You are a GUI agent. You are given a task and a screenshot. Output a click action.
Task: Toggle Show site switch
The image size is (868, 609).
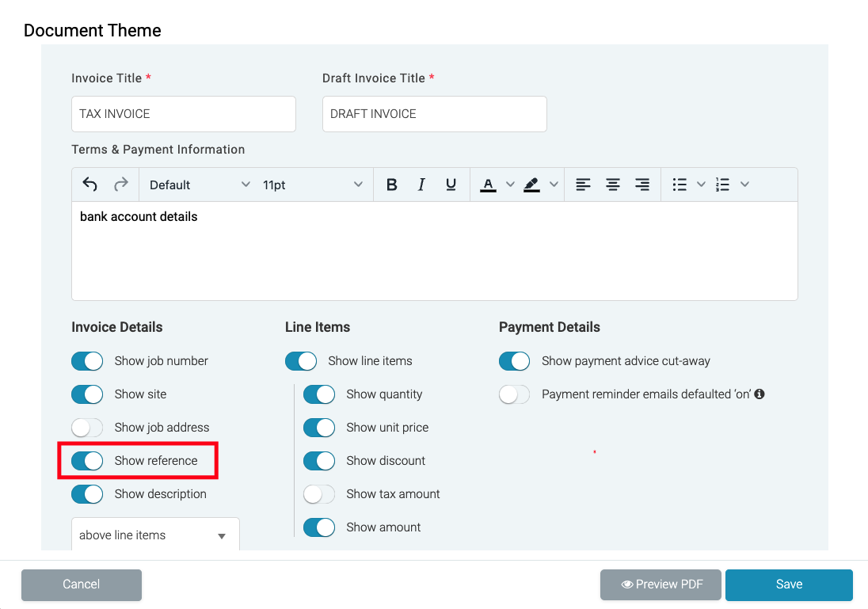tap(87, 394)
